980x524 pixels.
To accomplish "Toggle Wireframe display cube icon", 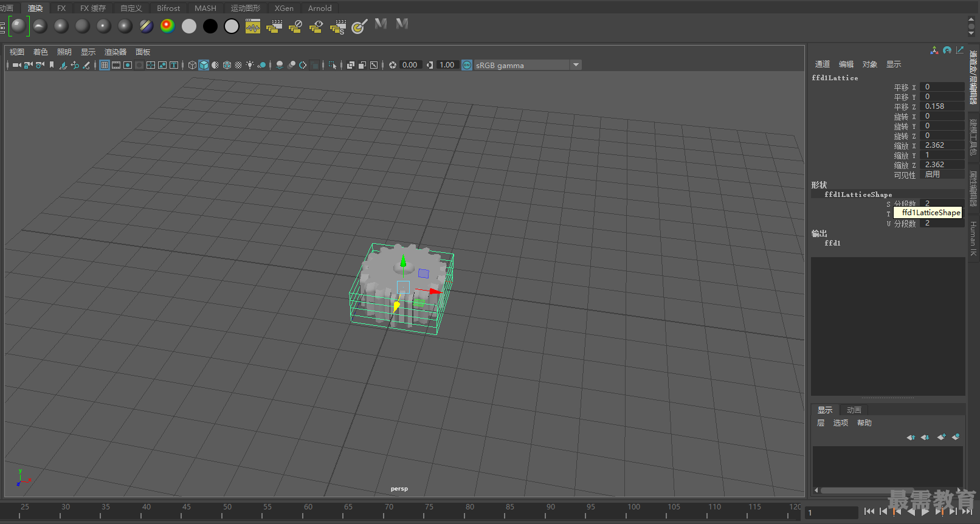I will (x=192, y=65).
